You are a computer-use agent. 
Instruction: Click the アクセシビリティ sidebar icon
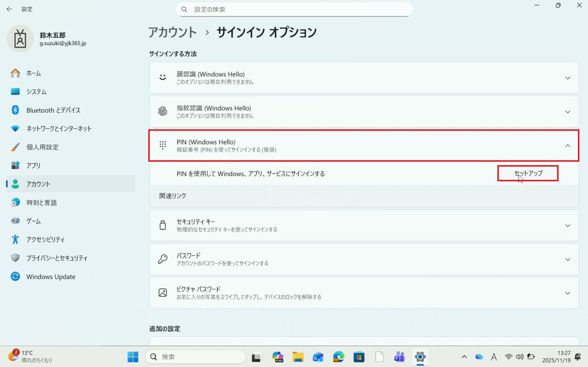click(x=15, y=239)
